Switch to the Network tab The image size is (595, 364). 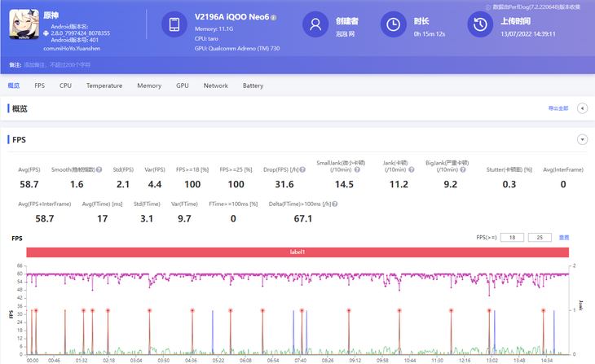[x=216, y=86]
